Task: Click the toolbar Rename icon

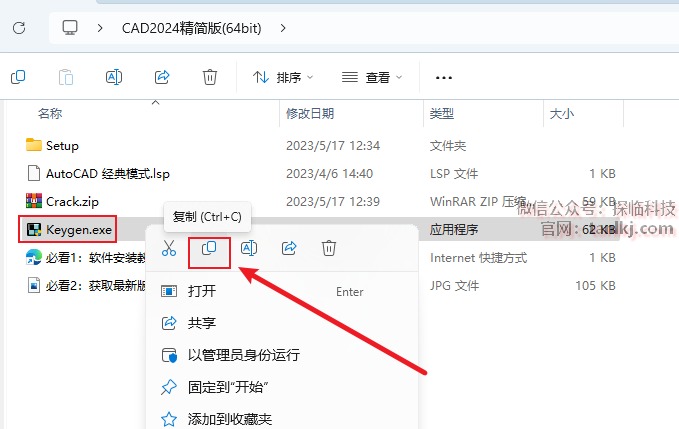Action: tap(114, 77)
